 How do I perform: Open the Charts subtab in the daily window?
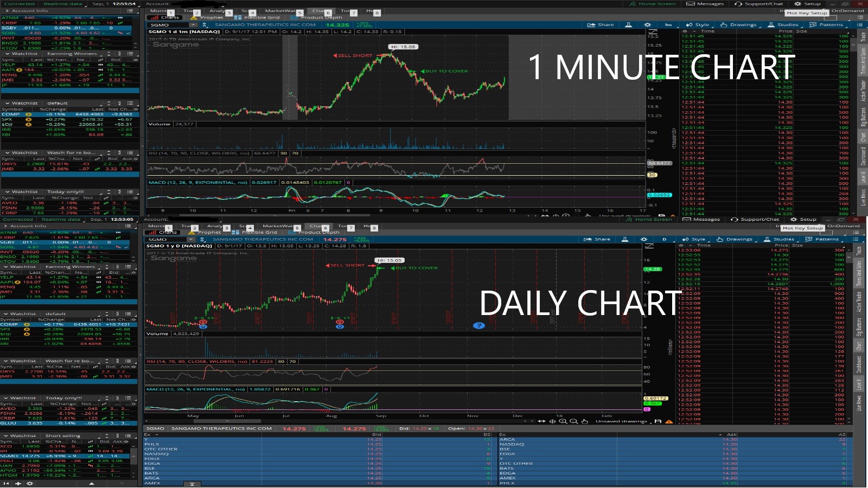(163, 232)
